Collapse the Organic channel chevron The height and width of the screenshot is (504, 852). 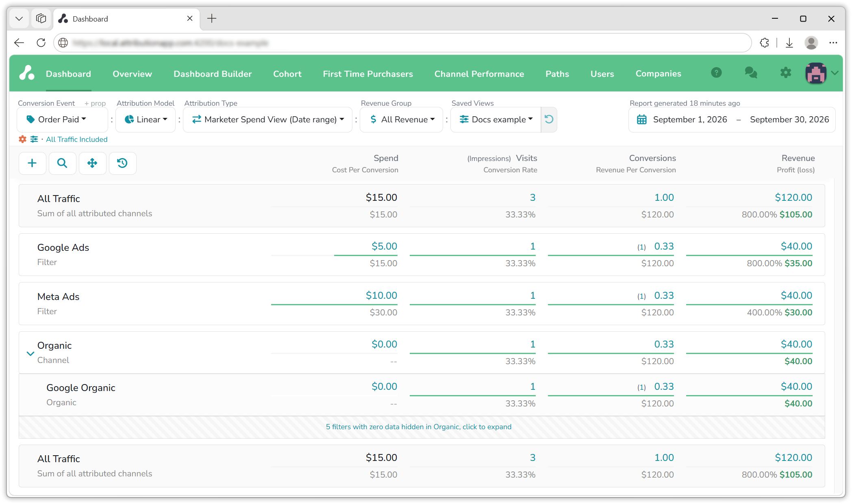[x=30, y=353]
